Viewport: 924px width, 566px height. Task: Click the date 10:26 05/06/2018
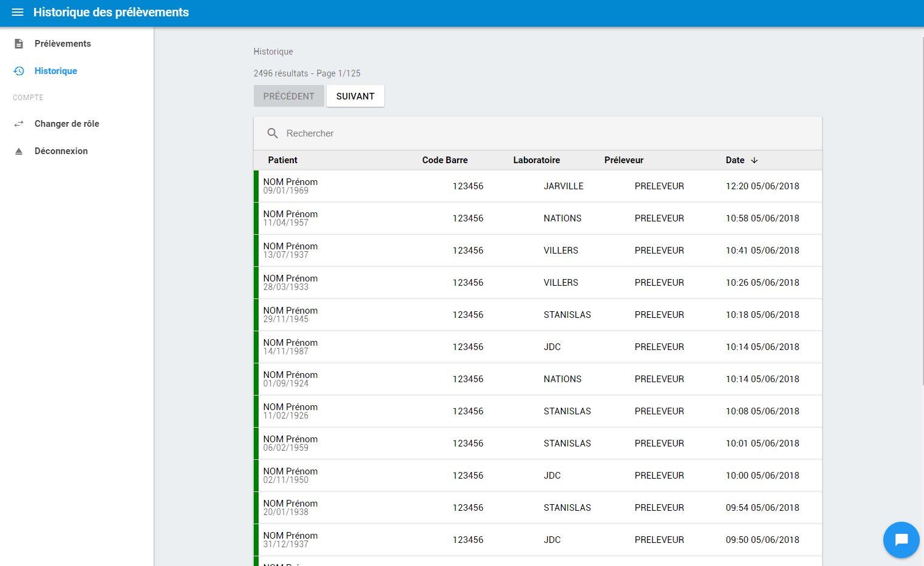(763, 283)
